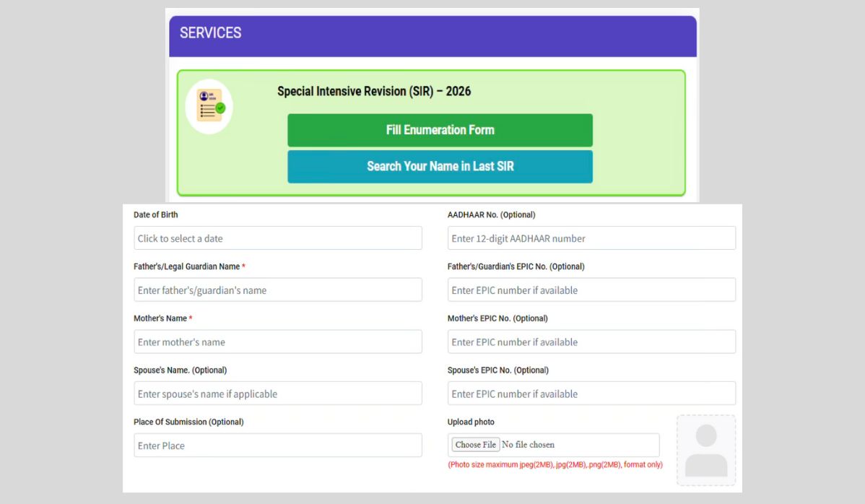Open Search Your Name in Last SIR

pyautogui.click(x=440, y=167)
